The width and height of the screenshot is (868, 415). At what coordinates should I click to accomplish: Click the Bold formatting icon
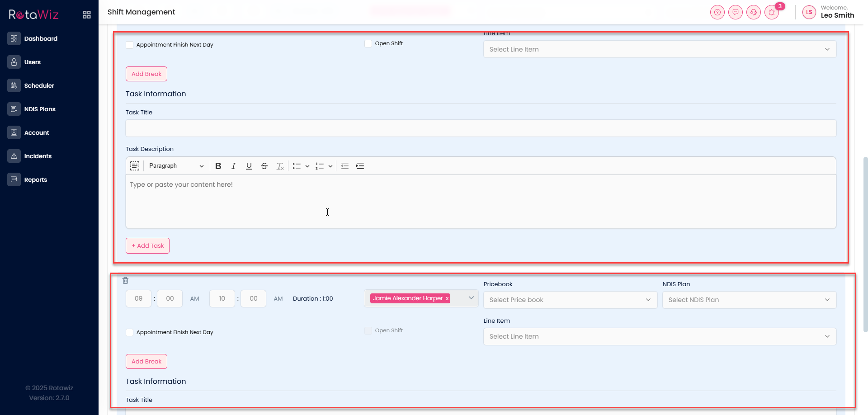(218, 166)
